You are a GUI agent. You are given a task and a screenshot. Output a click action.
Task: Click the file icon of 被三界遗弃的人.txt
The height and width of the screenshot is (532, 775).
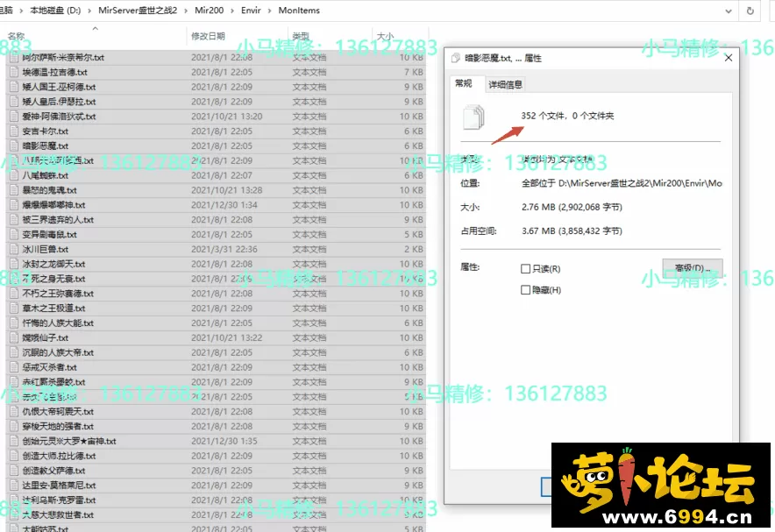click(x=14, y=220)
